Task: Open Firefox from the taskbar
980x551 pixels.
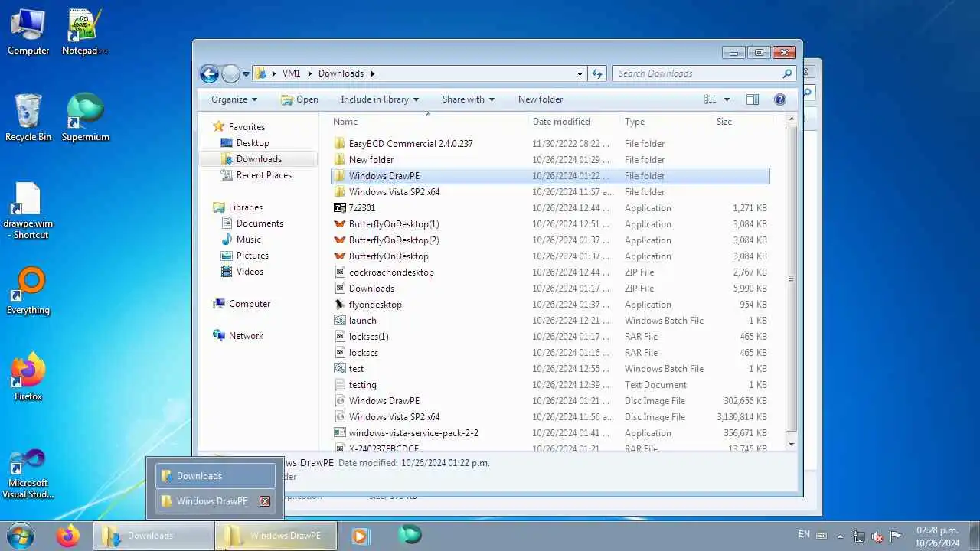Action: pos(67,536)
